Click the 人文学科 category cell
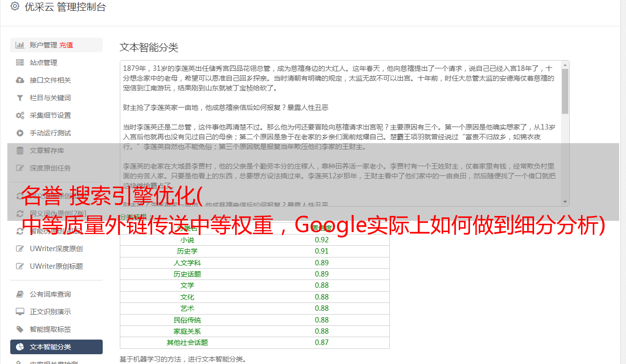The height and width of the screenshot is (364, 626). [x=187, y=263]
